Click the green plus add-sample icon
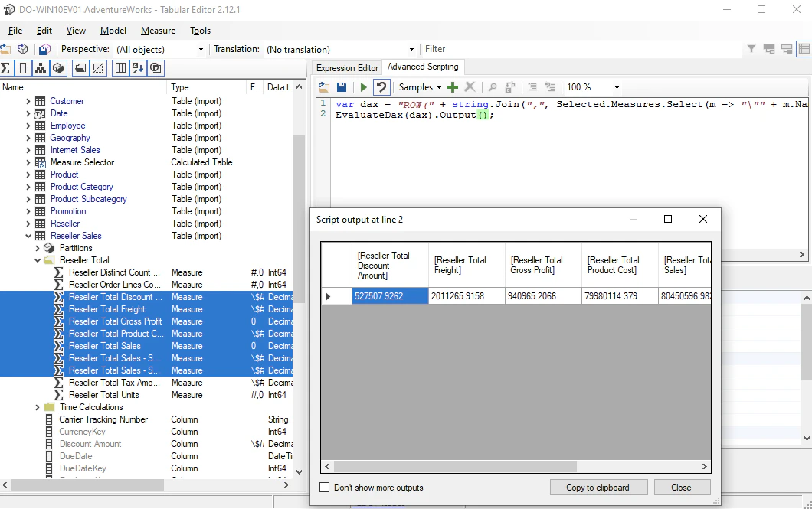This screenshot has width=812, height=509. [453, 87]
